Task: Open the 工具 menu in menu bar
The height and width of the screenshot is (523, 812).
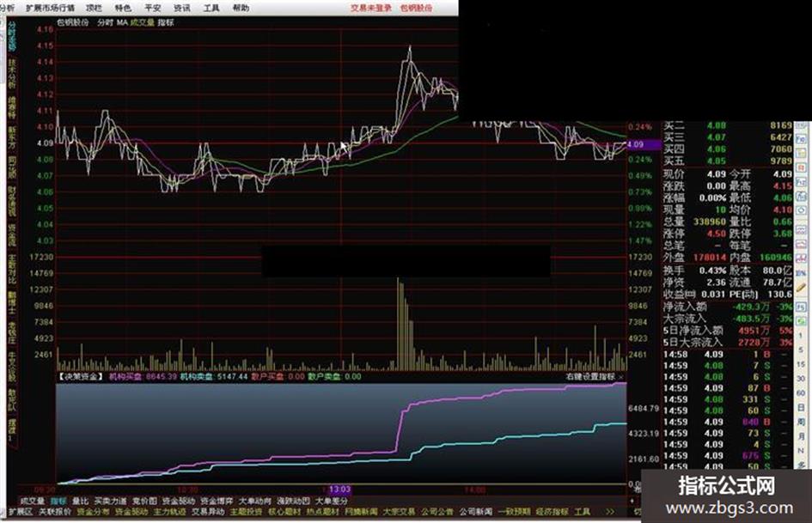Action: (x=211, y=8)
